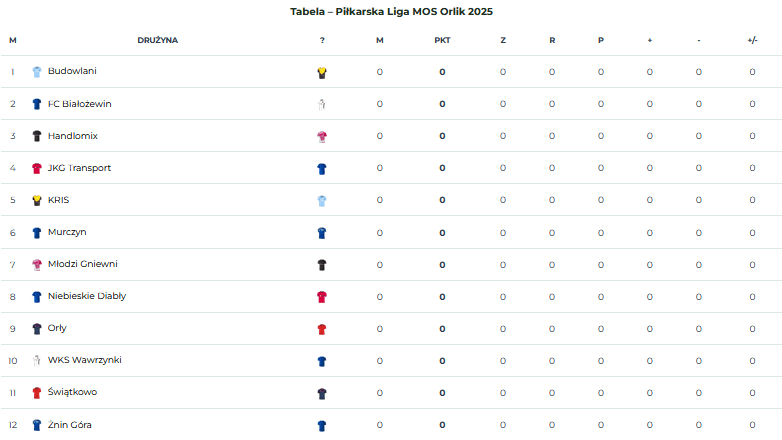The height and width of the screenshot is (440, 782).
Task: Click the Z wins column header
Action: pyautogui.click(x=503, y=41)
